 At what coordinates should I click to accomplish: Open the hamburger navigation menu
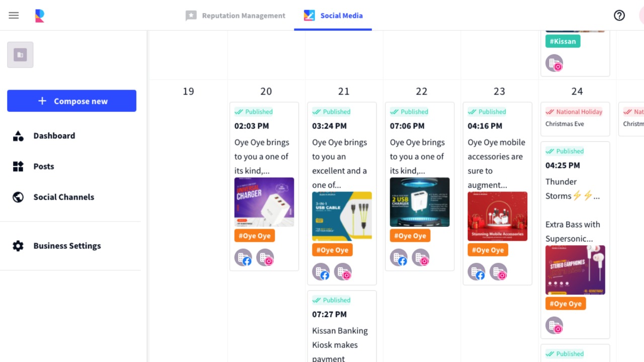tap(14, 16)
